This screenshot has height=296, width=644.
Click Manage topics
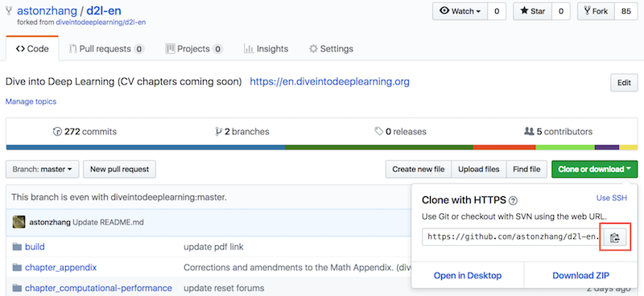(31, 101)
